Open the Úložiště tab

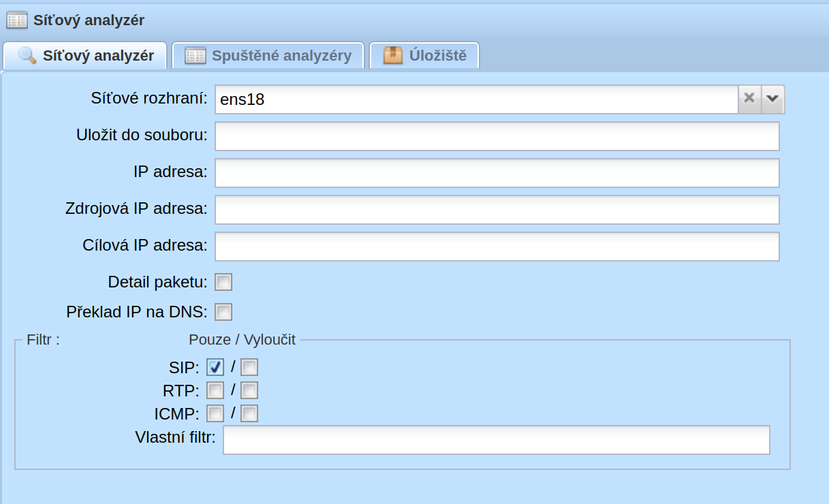pyautogui.click(x=424, y=55)
